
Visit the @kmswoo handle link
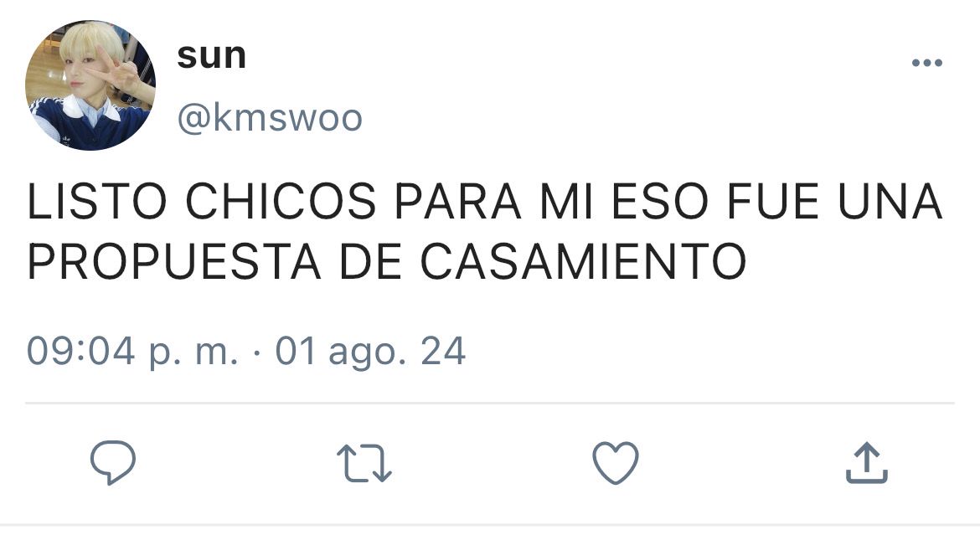click(270, 117)
